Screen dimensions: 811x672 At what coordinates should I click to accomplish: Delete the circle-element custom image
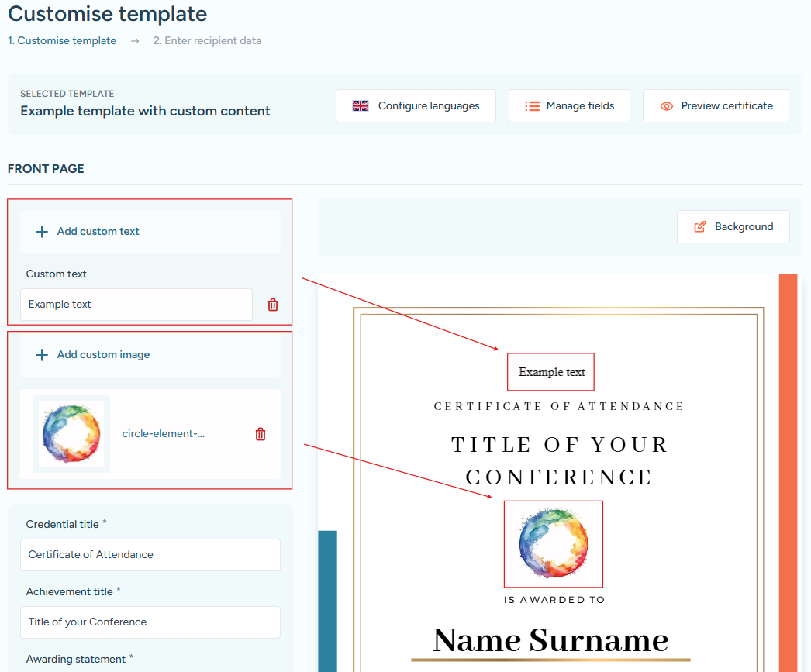click(261, 434)
